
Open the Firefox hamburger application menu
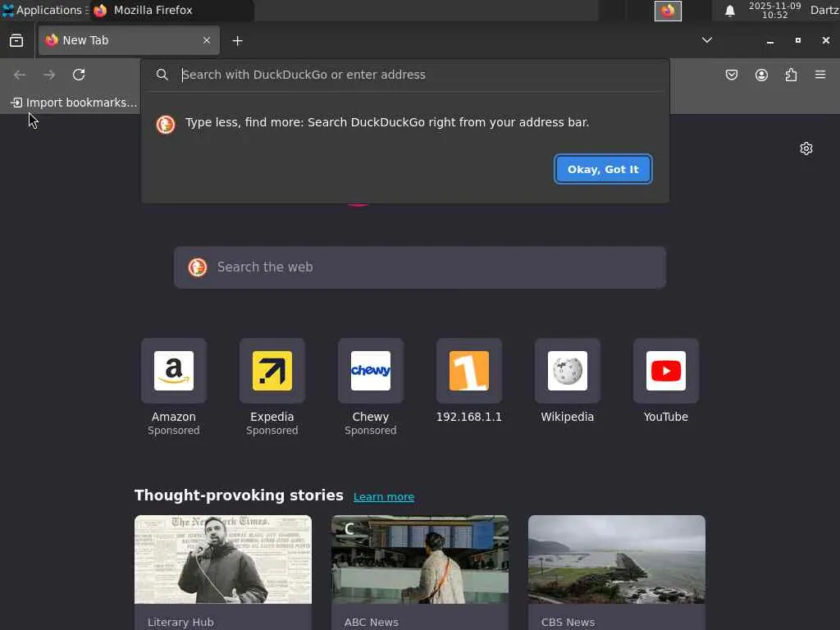pyautogui.click(x=820, y=75)
